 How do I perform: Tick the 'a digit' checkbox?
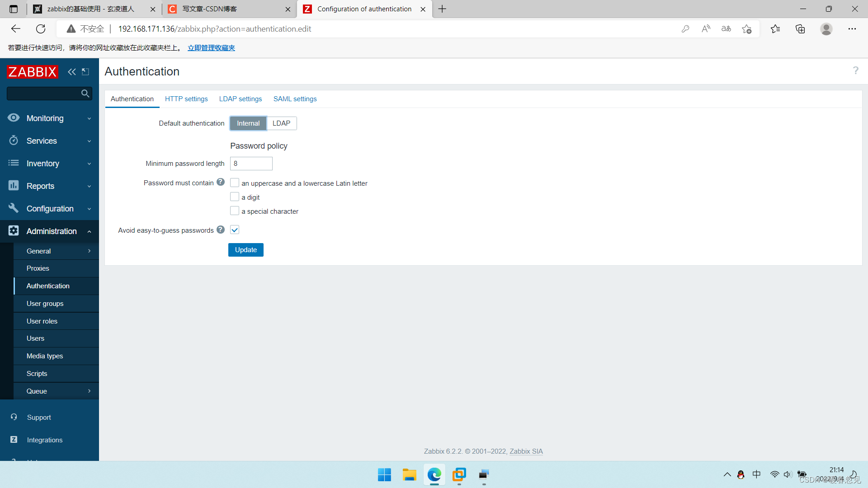click(x=235, y=197)
